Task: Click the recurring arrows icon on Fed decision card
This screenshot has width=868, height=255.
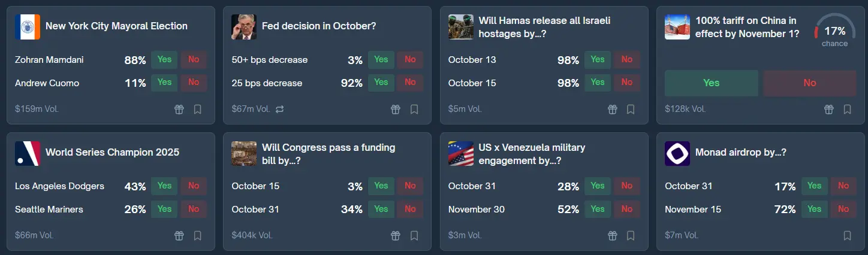Action: point(279,110)
